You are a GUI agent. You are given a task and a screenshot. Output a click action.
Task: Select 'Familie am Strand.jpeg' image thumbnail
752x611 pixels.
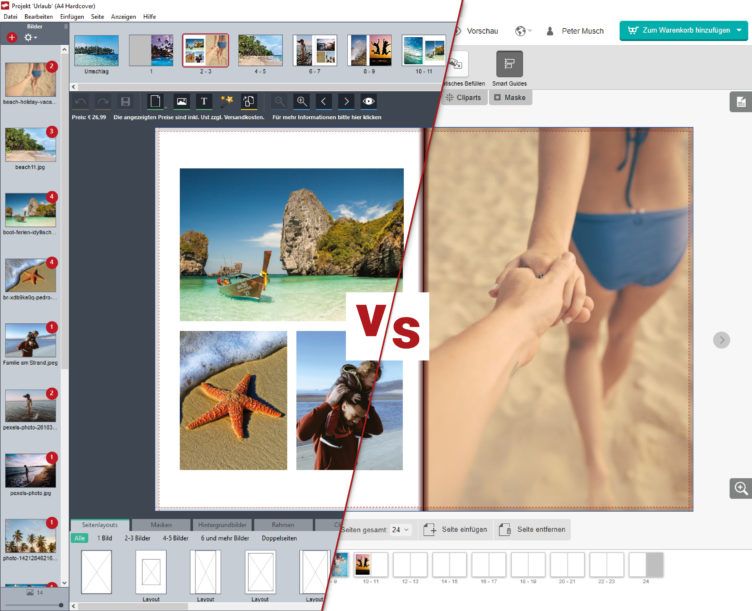tap(30, 340)
